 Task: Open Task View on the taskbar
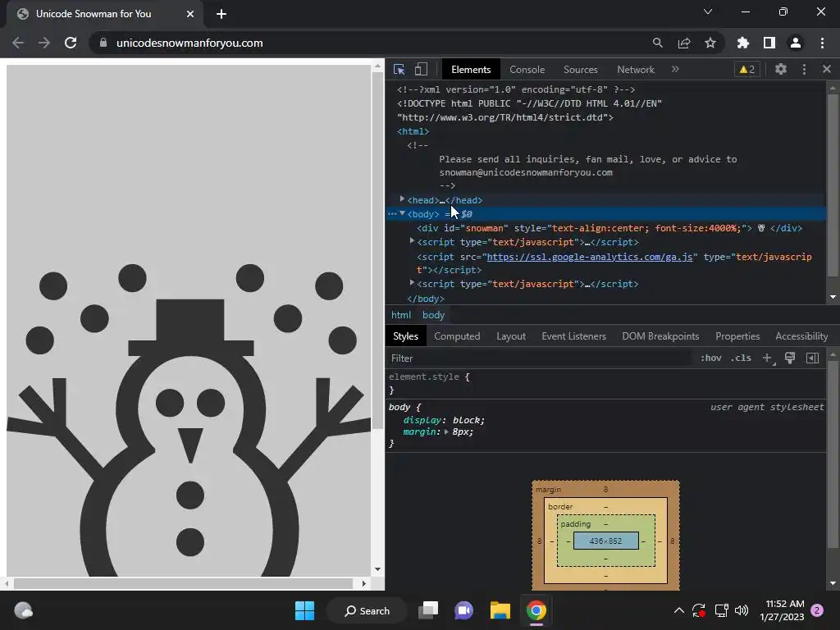pos(428,610)
